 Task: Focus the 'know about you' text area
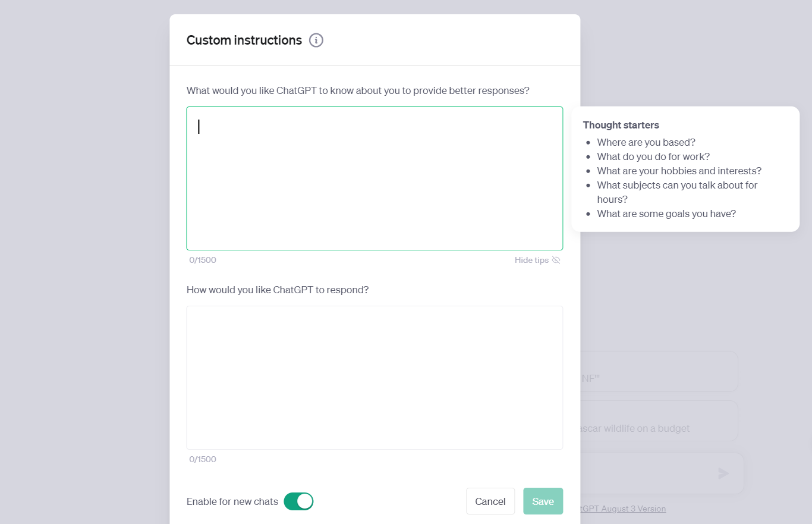(x=374, y=178)
